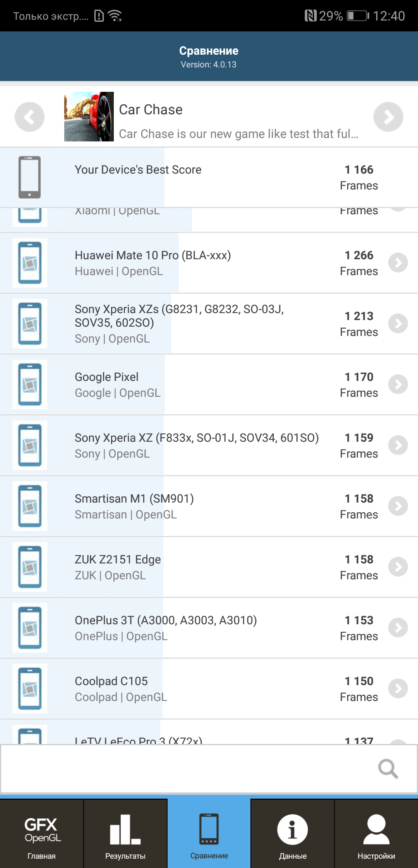
Task: Tap the NFC status bar icon
Action: click(x=310, y=16)
